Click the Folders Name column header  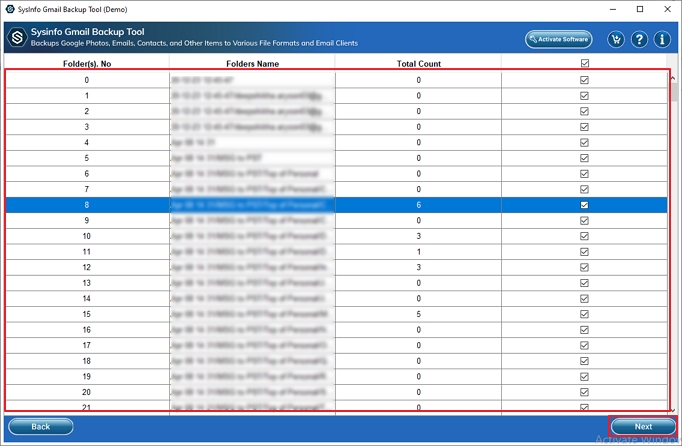click(x=252, y=64)
